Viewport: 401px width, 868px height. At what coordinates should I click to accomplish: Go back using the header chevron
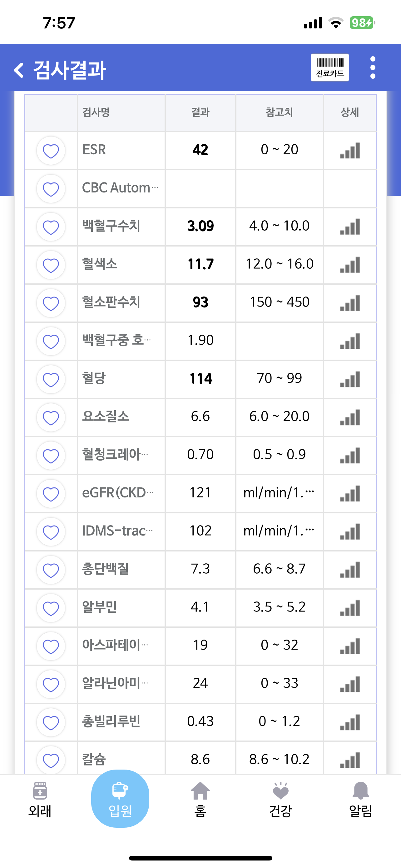tap(19, 70)
